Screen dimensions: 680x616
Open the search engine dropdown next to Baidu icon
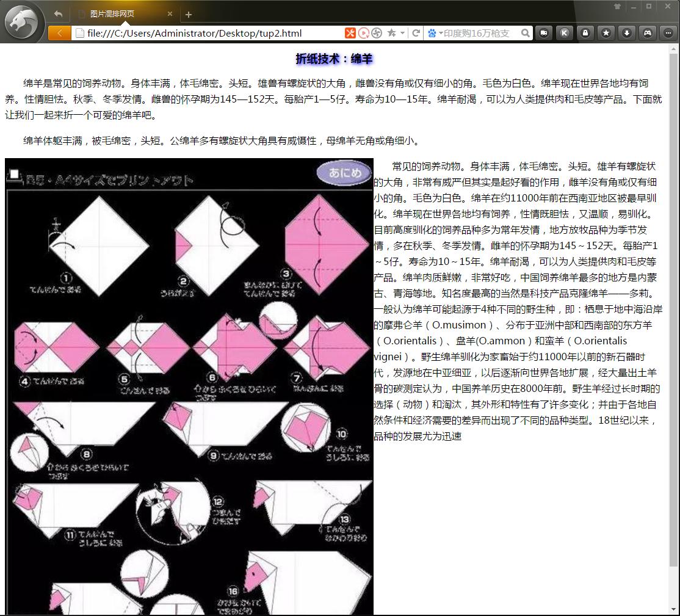pyautogui.click(x=440, y=33)
